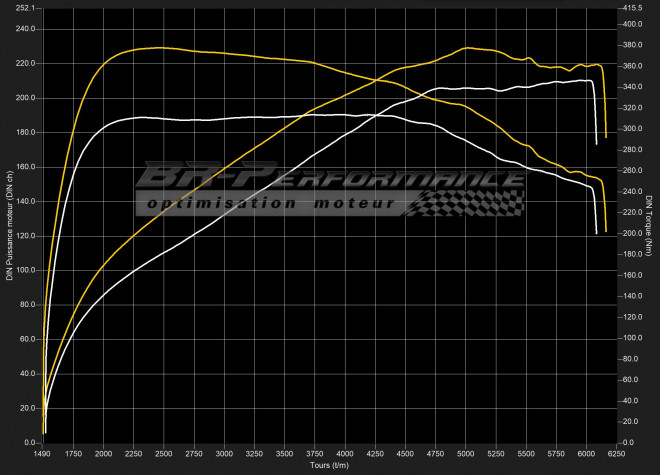Viewport: 660px width, 475px height.
Task: Click the BR-Performance watermark logo
Action: pyautogui.click(x=330, y=178)
